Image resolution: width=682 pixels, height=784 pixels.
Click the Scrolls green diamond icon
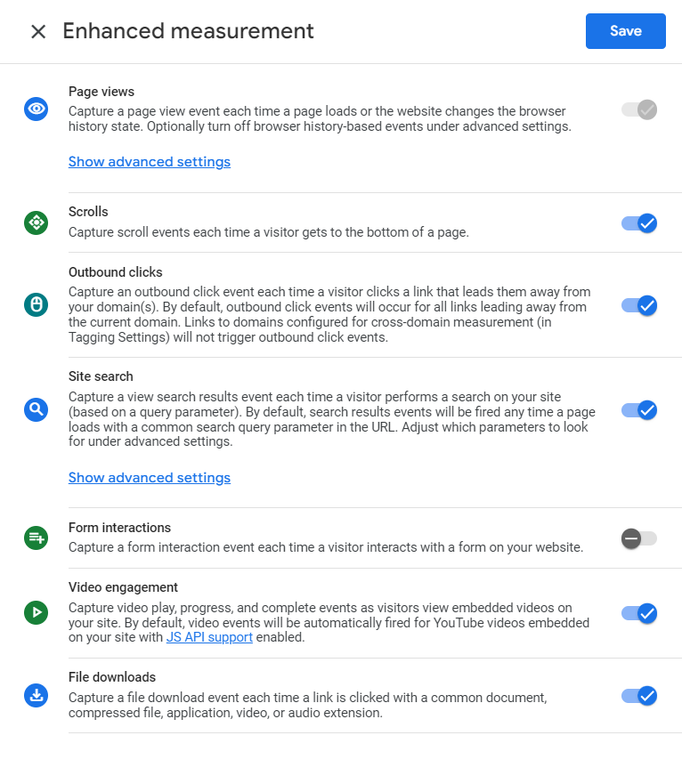(36, 222)
